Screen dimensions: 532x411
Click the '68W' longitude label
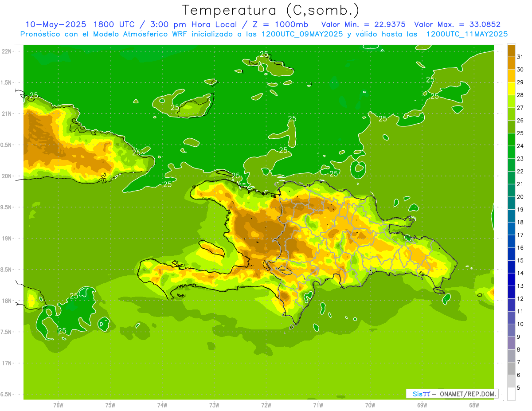coord(474,405)
